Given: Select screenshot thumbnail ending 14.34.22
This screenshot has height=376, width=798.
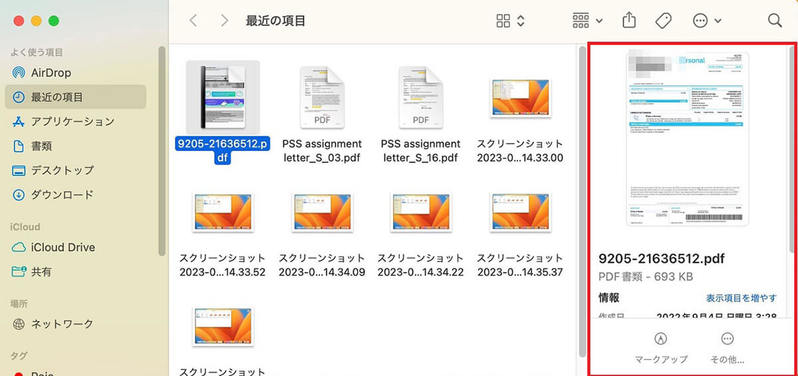Looking at the screenshot, I should pyautogui.click(x=420, y=212).
